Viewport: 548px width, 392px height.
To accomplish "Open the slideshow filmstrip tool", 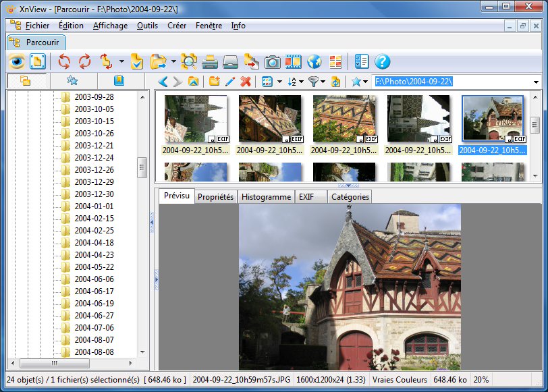I will coord(293,62).
